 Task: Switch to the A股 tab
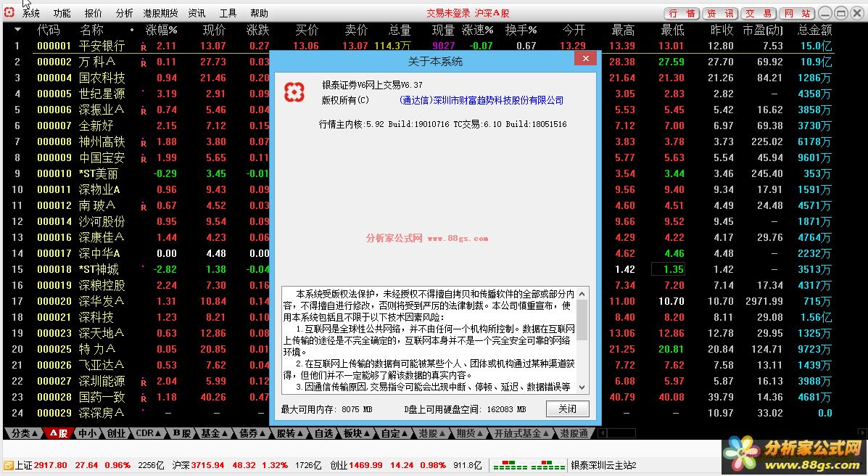[59, 433]
